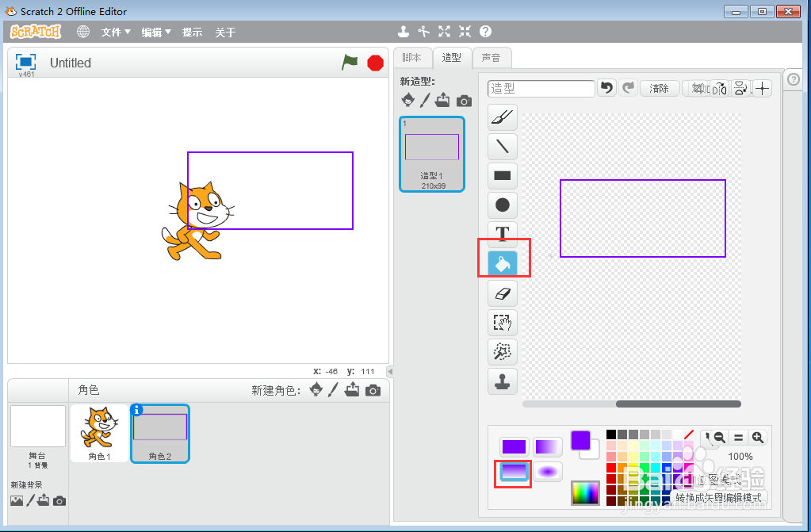Take new backdrop from camera
This screenshot has width=811, height=532.
click(59, 501)
